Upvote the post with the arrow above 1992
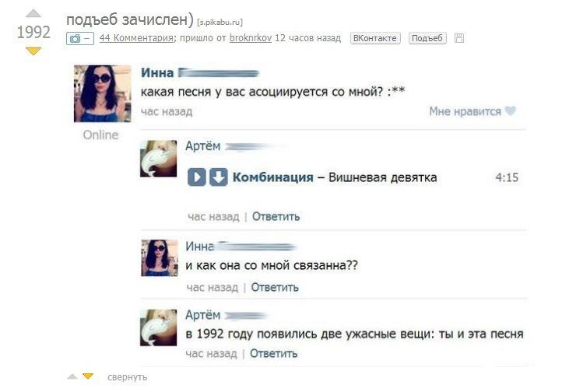The image size is (562, 392). tap(33, 13)
